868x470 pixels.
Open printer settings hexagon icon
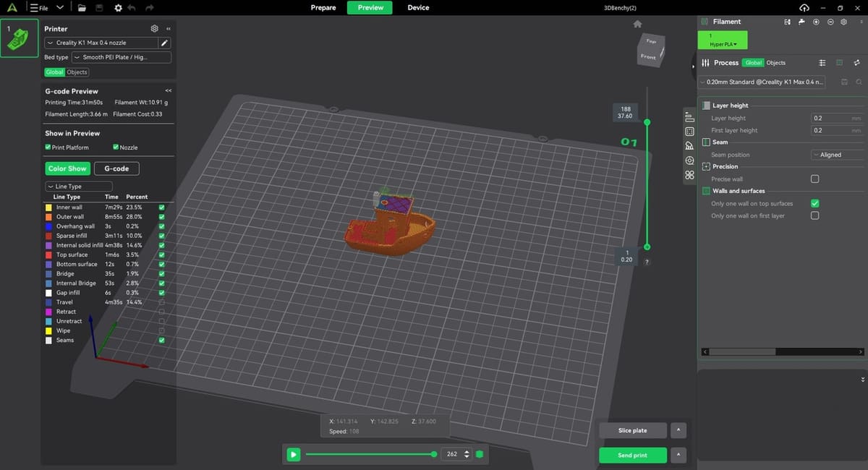pos(154,28)
